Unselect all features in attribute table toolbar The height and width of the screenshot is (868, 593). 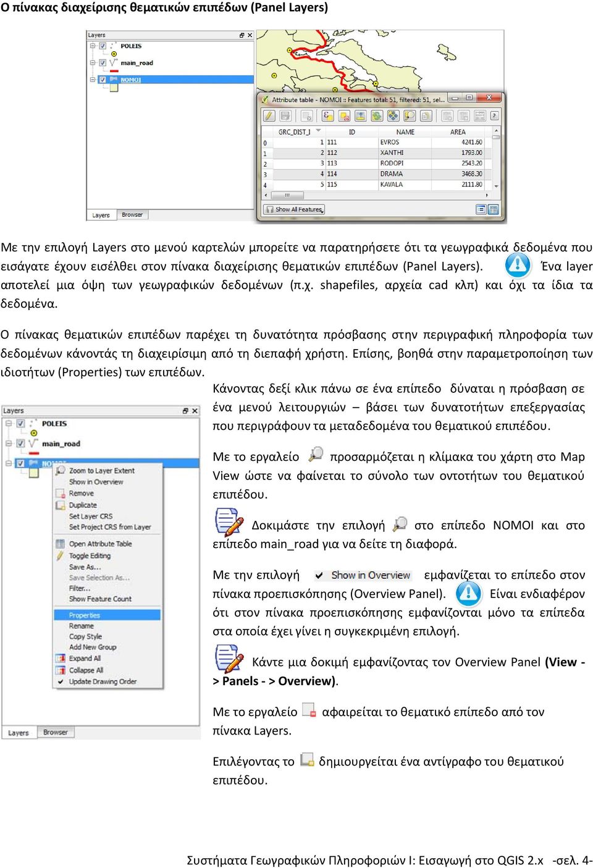[x=344, y=116]
